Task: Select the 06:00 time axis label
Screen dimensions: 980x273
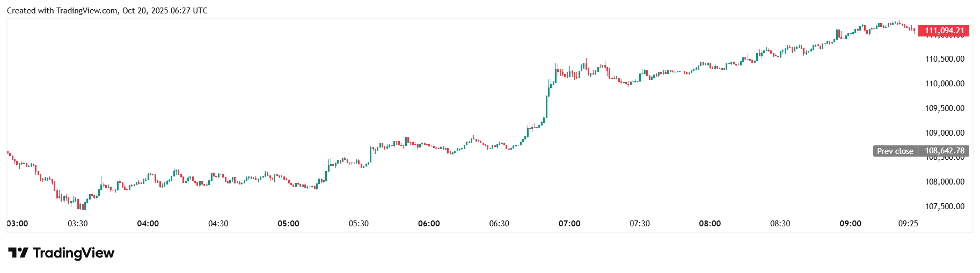Action: click(x=429, y=224)
